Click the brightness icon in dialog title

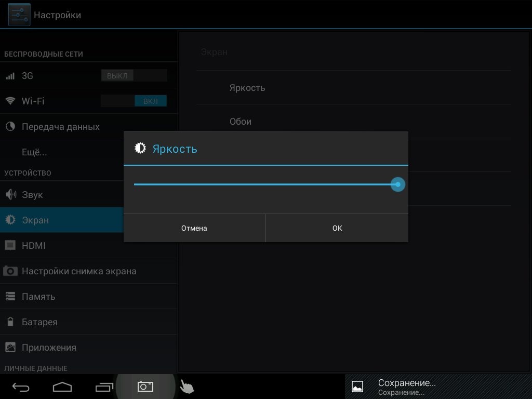click(x=140, y=149)
